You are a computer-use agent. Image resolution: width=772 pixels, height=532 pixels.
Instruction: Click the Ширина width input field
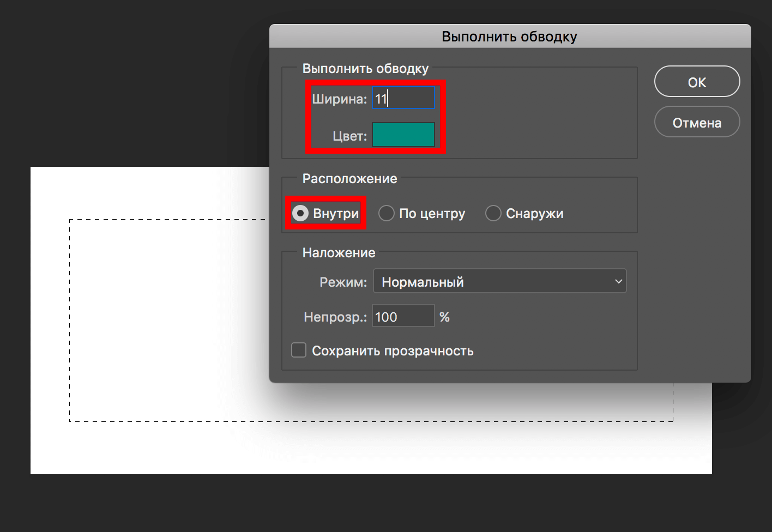pyautogui.click(x=403, y=99)
